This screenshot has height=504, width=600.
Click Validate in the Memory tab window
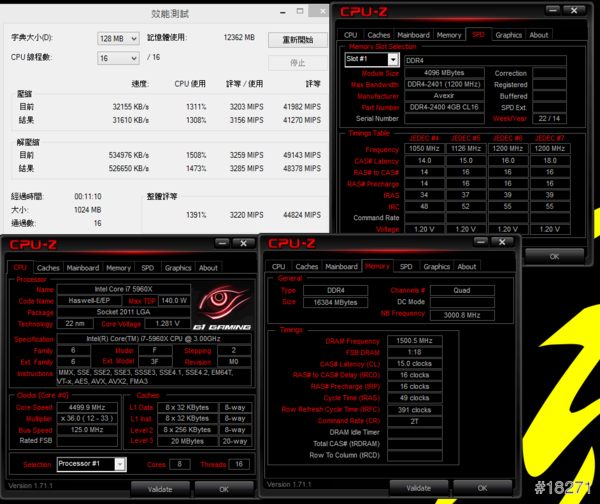click(x=419, y=488)
